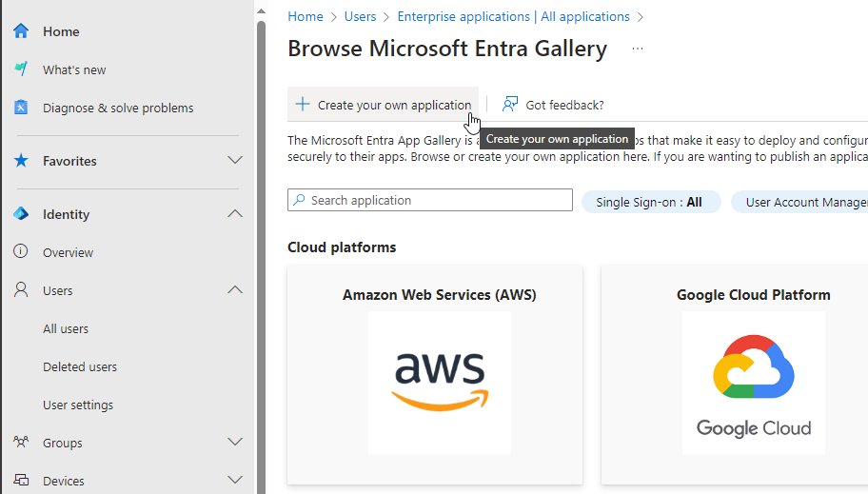868x494 pixels.
Task: Select the Identity label in sidebar
Action: click(x=66, y=214)
